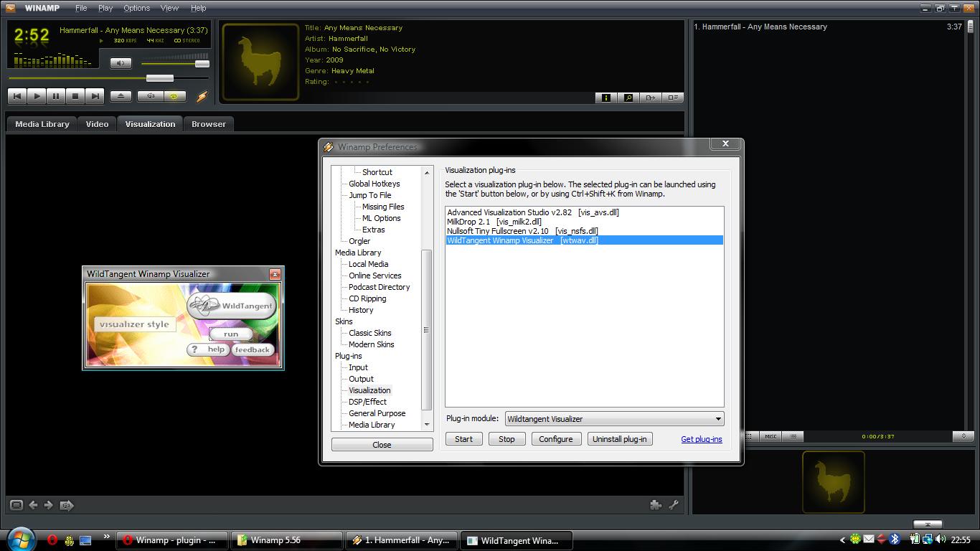This screenshot has width=980, height=551.
Task: Click the visualizer style button
Action: [135, 324]
